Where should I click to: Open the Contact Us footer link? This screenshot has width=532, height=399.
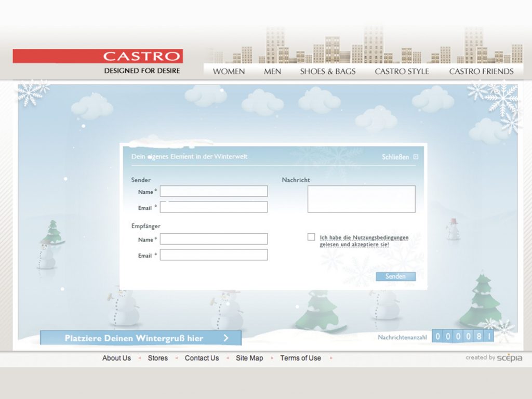pos(202,358)
